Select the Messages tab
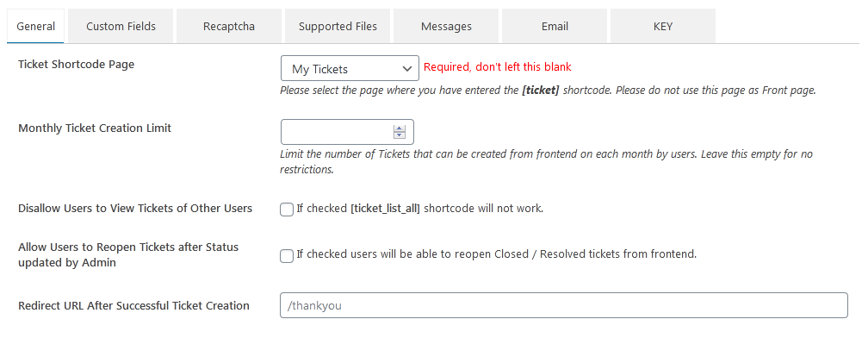The image size is (868, 338). (446, 26)
